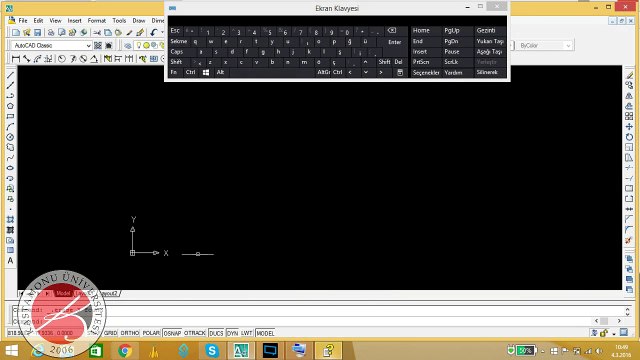Copy to clipboard icon in toolbar
Screen dimensions: 640x360
click(x=108, y=32)
